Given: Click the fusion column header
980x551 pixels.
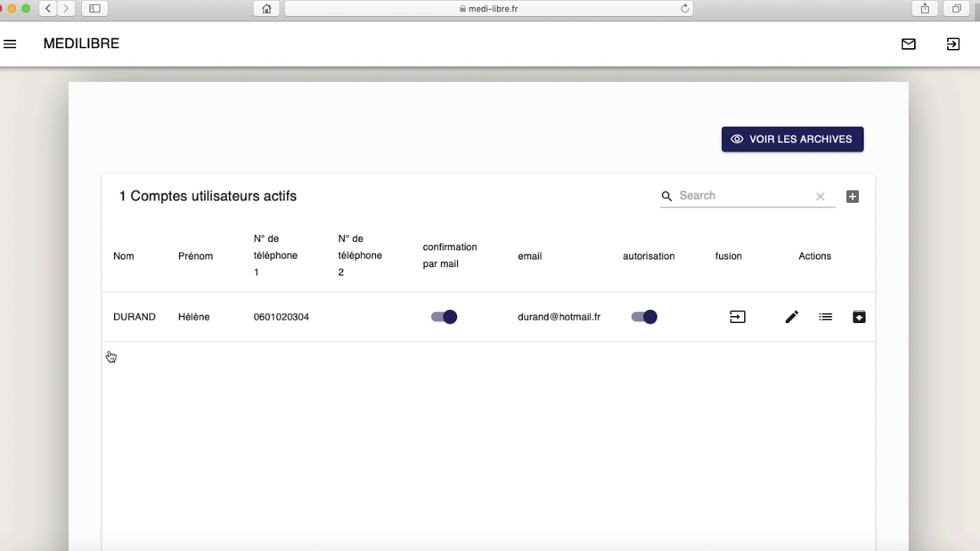Looking at the screenshot, I should point(728,256).
